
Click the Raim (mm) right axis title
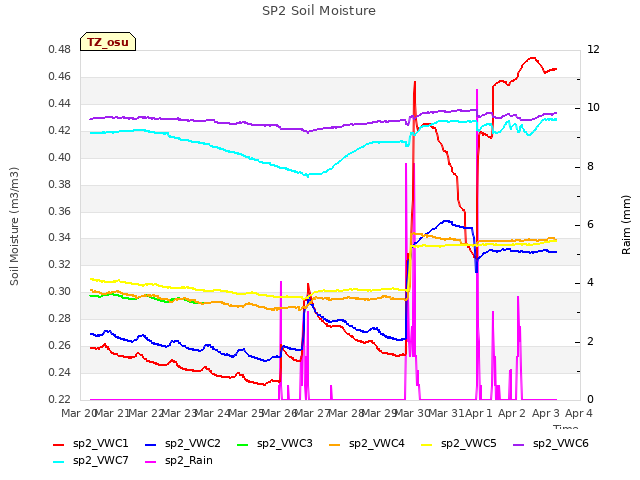click(x=626, y=225)
